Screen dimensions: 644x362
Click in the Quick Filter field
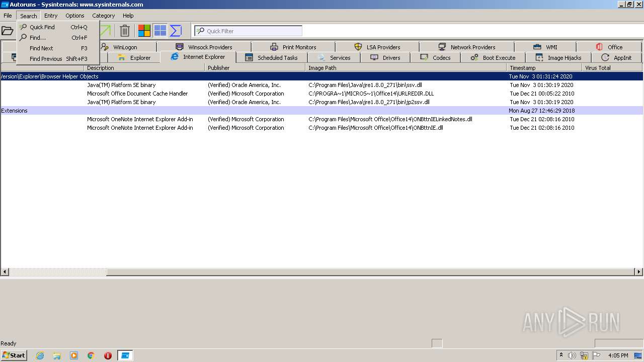(249, 31)
